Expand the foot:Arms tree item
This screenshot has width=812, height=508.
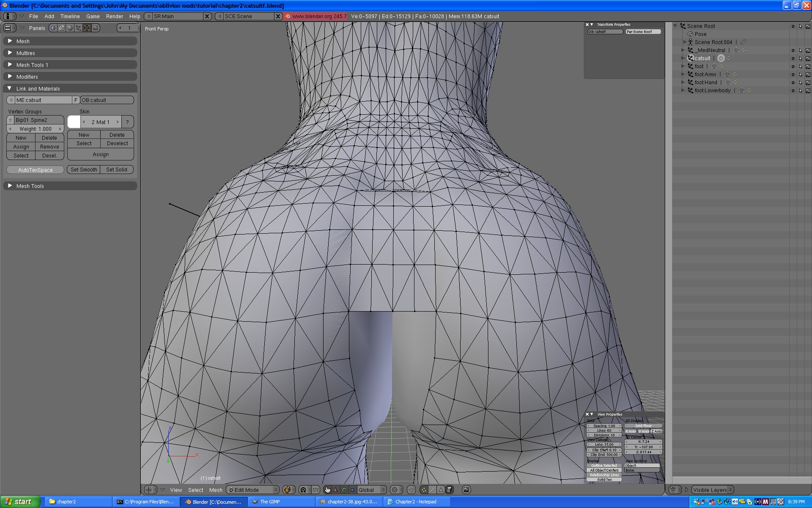683,75
